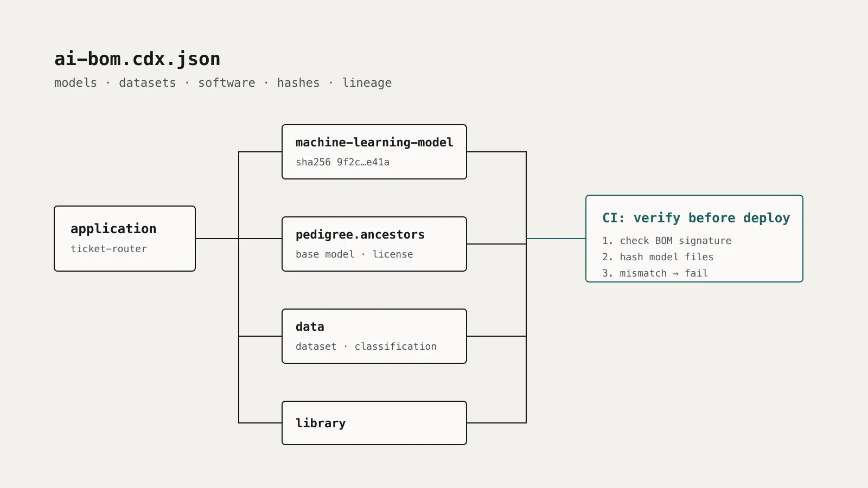
Task: Select the library box heading
Action: 321,423
